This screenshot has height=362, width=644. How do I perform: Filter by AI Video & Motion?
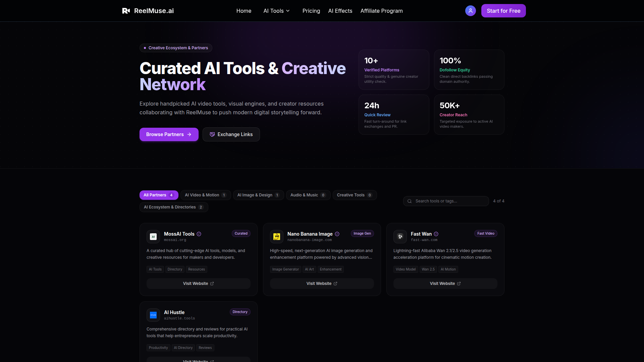(206, 195)
